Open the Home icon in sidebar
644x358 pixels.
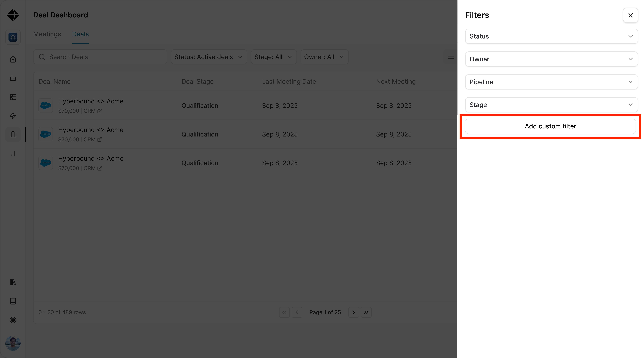(13, 60)
